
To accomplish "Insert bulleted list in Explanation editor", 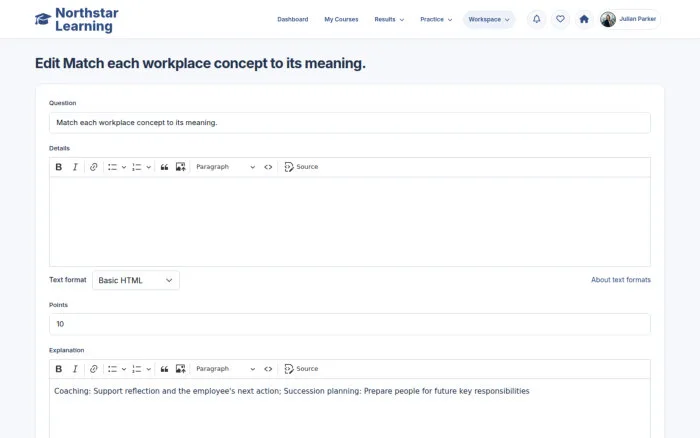I will (x=112, y=369).
